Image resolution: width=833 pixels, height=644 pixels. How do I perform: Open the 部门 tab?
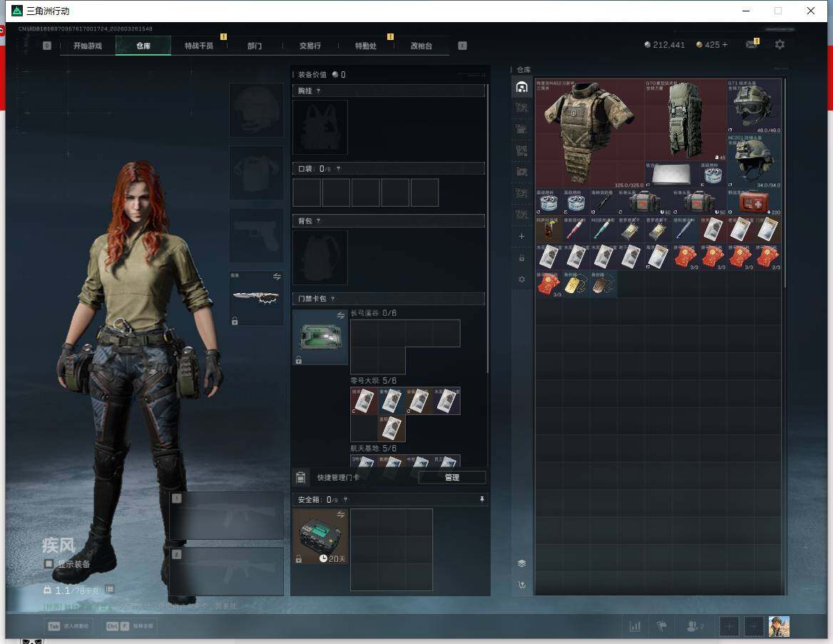click(x=255, y=46)
